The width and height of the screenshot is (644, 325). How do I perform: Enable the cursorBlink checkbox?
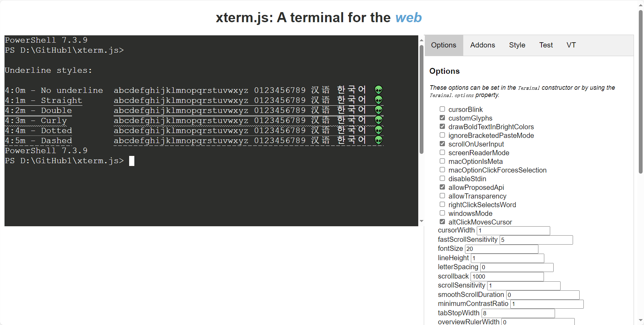coord(442,109)
